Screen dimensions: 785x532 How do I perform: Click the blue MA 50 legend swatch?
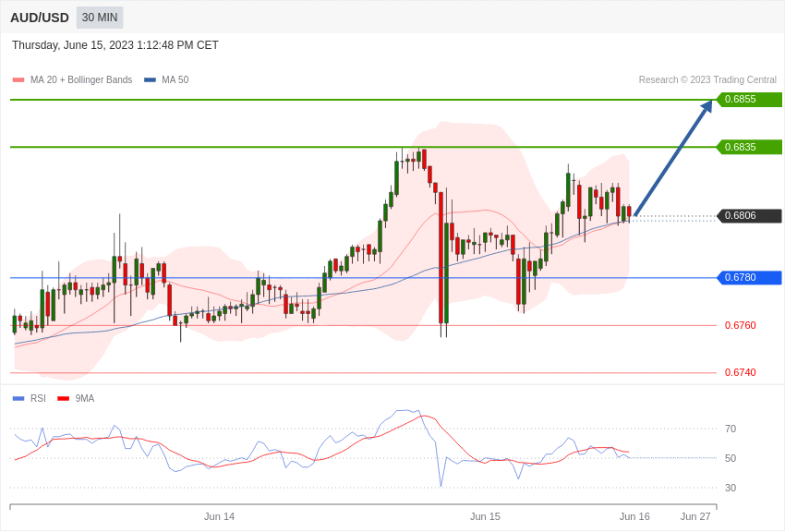pos(150,80)
